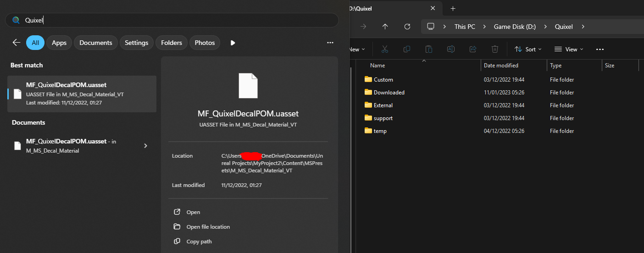
Task: Click Game Disk (D:) breadcrumb
Action: [x=515, y=27]
